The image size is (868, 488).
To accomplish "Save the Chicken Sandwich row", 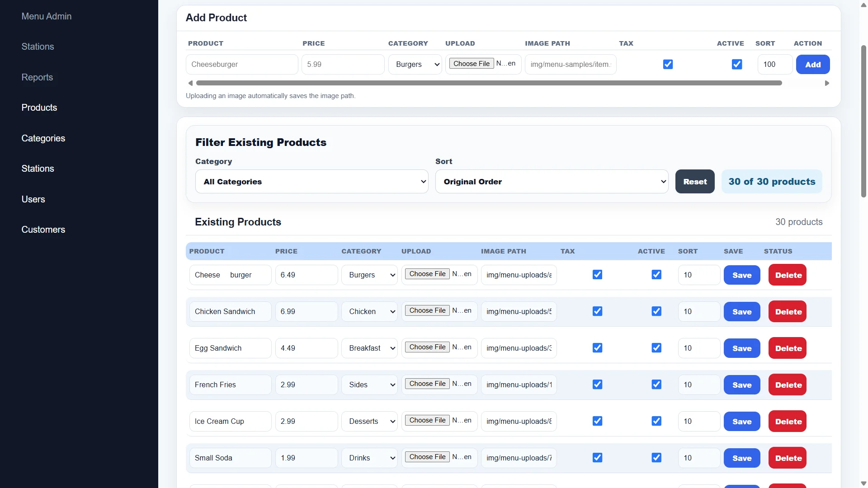I will (x=742, y=312).
